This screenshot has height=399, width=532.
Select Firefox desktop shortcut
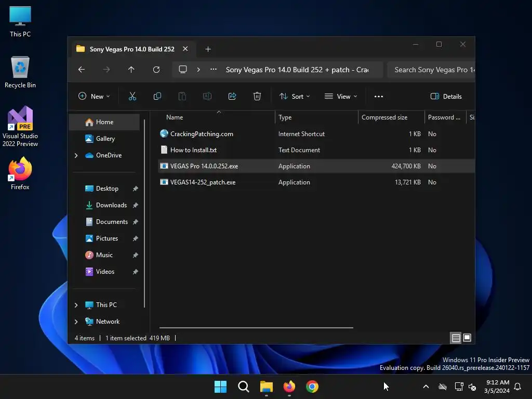click(x=20, y=174)
